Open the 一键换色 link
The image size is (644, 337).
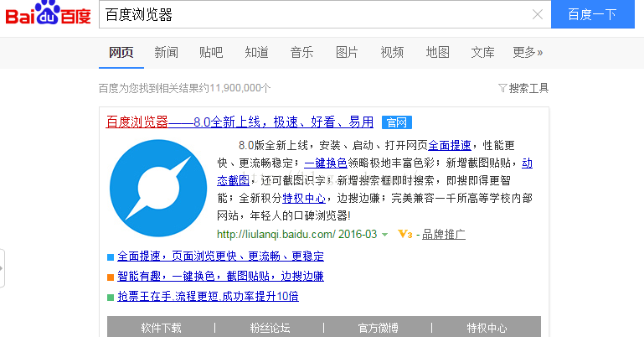coord(326,163)
